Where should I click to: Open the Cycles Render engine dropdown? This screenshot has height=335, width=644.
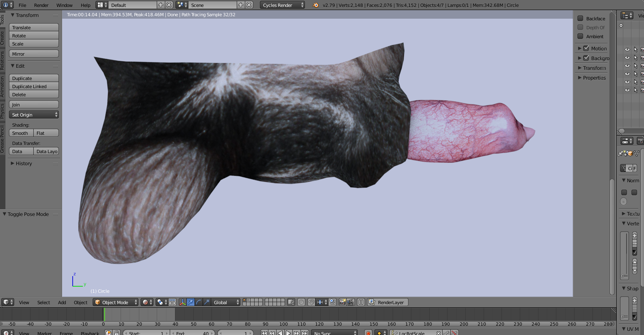[x=282, y=5]
